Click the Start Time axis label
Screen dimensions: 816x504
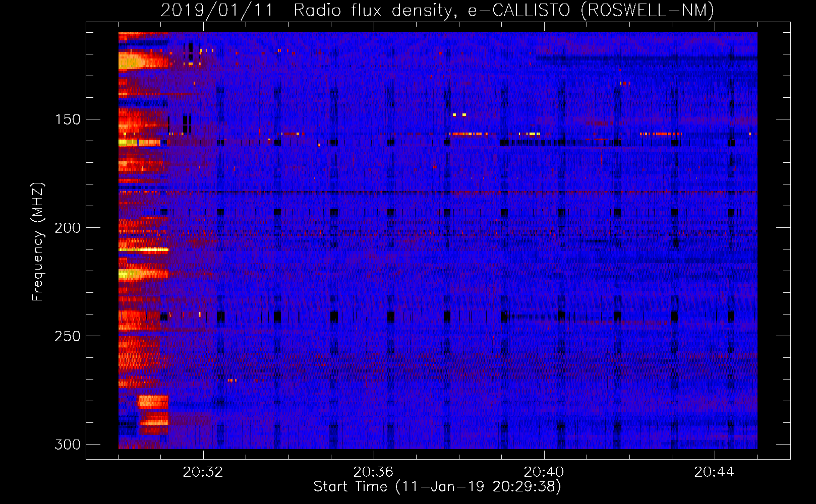click(437, 487)
